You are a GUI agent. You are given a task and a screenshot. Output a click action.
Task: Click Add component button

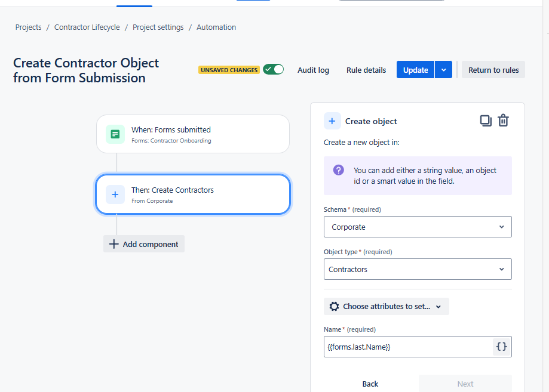(x=144, y=244)
